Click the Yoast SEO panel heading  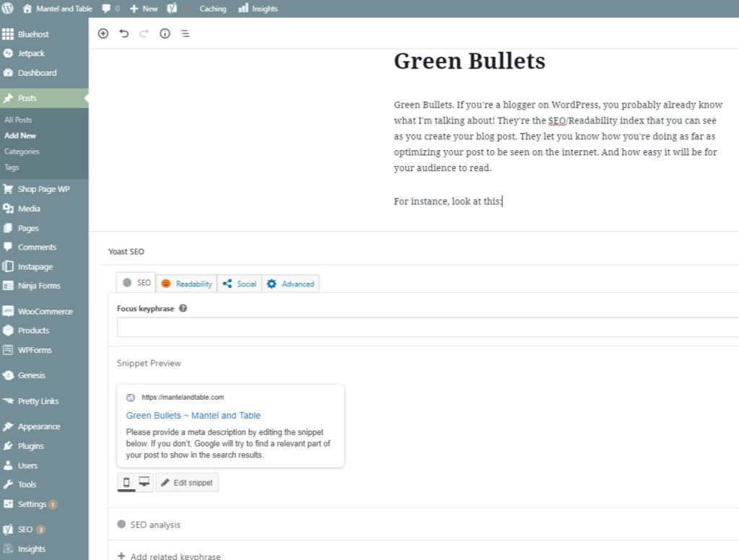[126, 252]
